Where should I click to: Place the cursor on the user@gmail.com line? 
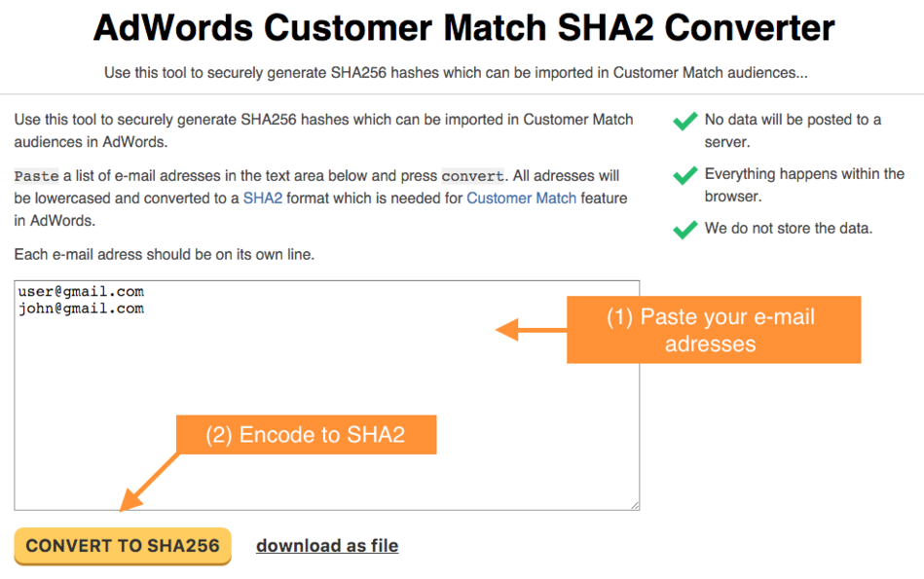[x=81, y=292]
